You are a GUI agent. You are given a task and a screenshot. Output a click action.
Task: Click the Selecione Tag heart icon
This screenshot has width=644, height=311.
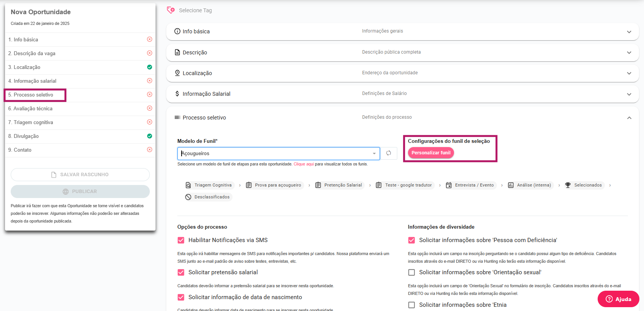171,10
